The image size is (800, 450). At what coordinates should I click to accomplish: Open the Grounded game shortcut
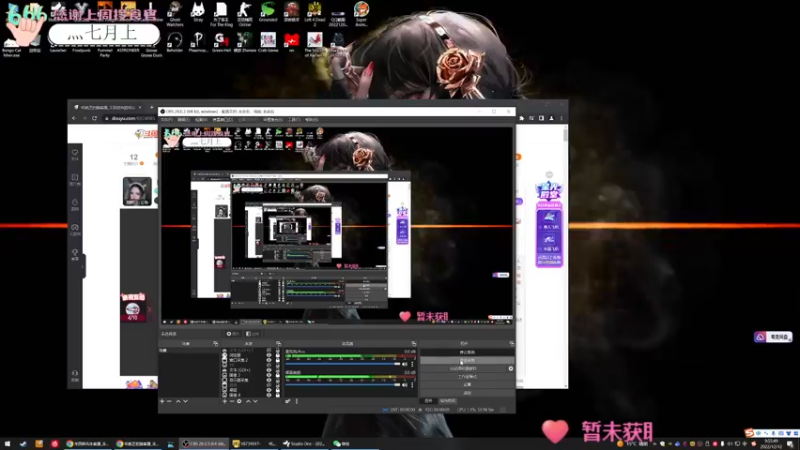click(268, 13)
